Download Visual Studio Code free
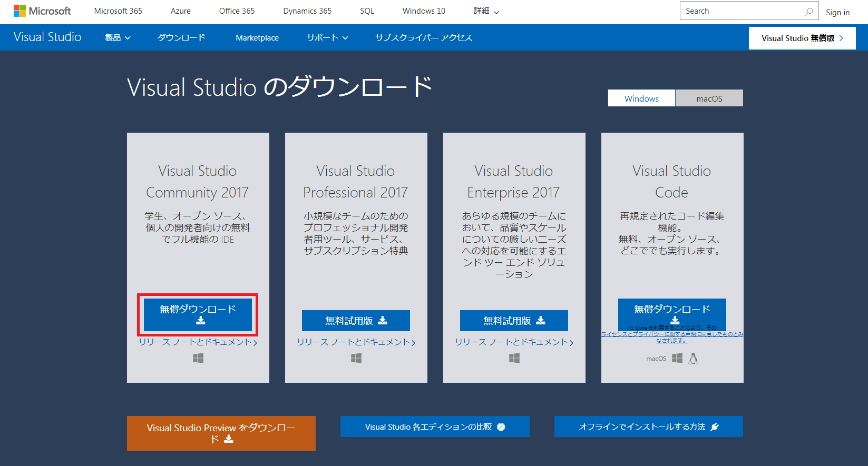Screen dimensions: 868x466 click(x=672, y=314)
